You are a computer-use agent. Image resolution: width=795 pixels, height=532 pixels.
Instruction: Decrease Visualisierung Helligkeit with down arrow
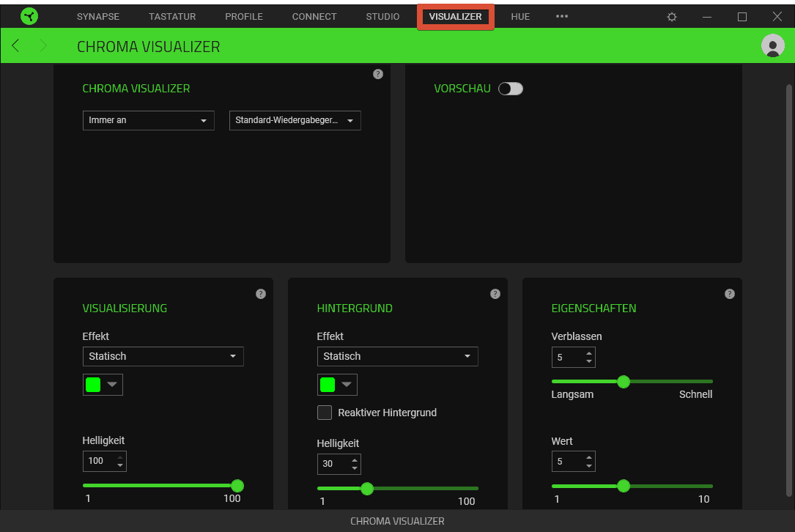point(120,465)
